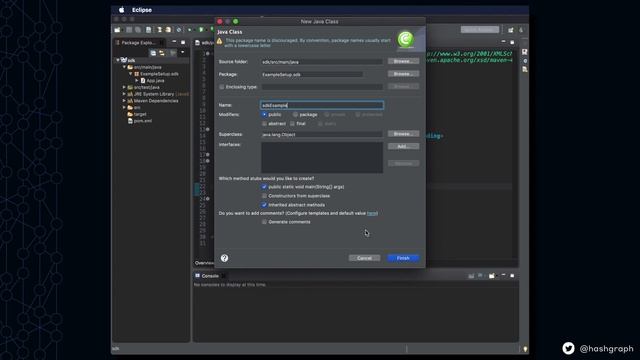Open the Apple menu

121,10
